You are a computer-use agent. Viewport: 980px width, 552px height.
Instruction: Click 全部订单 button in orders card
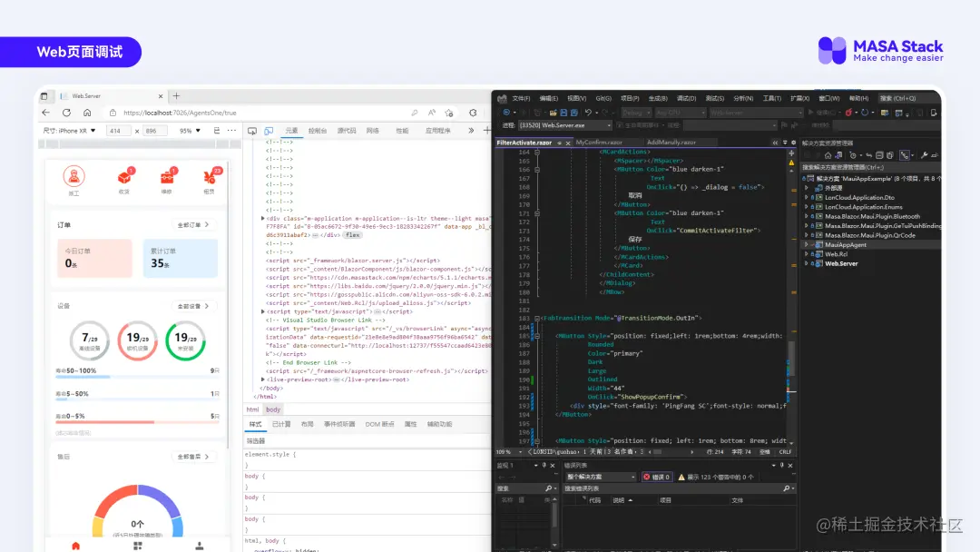[x=193, y=224]
